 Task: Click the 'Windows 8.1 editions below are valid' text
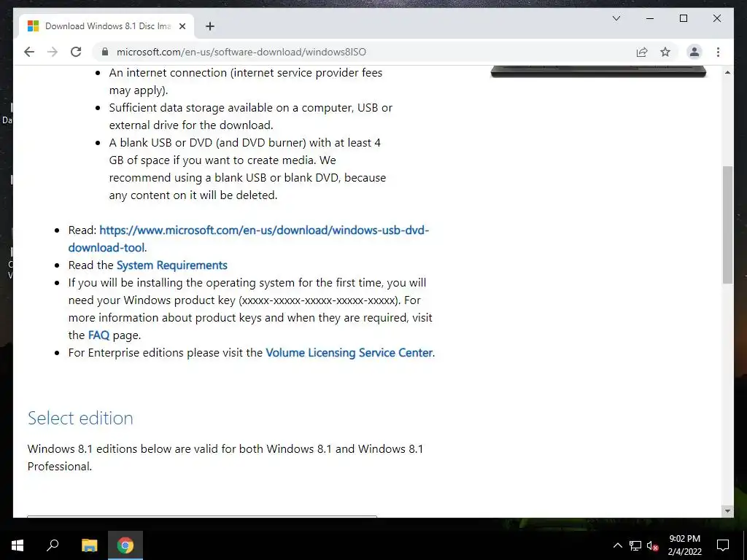[x=225, y=458]
